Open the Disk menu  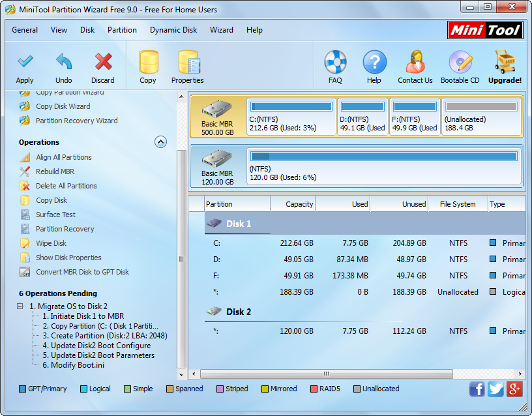click(x=87, y=30)
